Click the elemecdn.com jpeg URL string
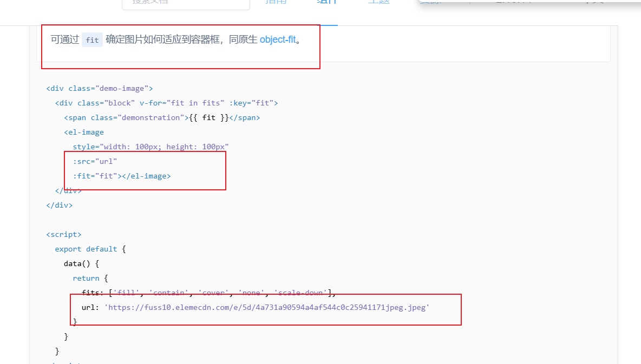Screen dimensions: 641x364 click(x=267, y=308)
